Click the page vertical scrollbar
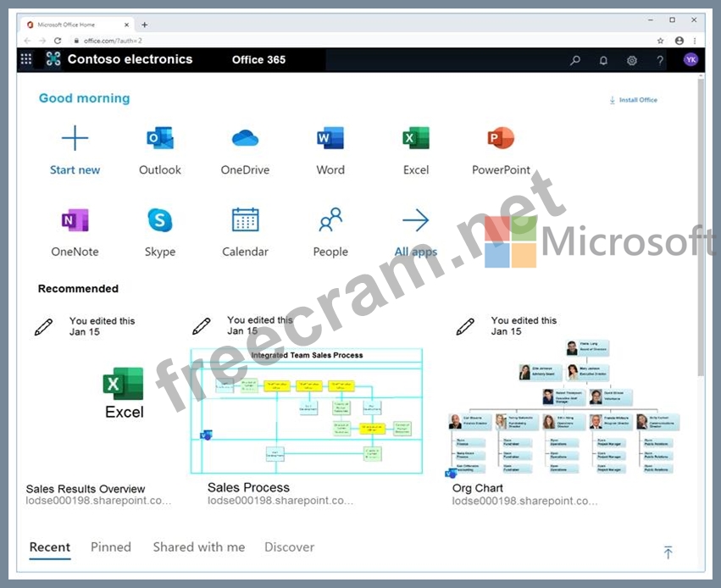This screenshot has width=721, height=588. pyautogui.click(x=701, y=226)
